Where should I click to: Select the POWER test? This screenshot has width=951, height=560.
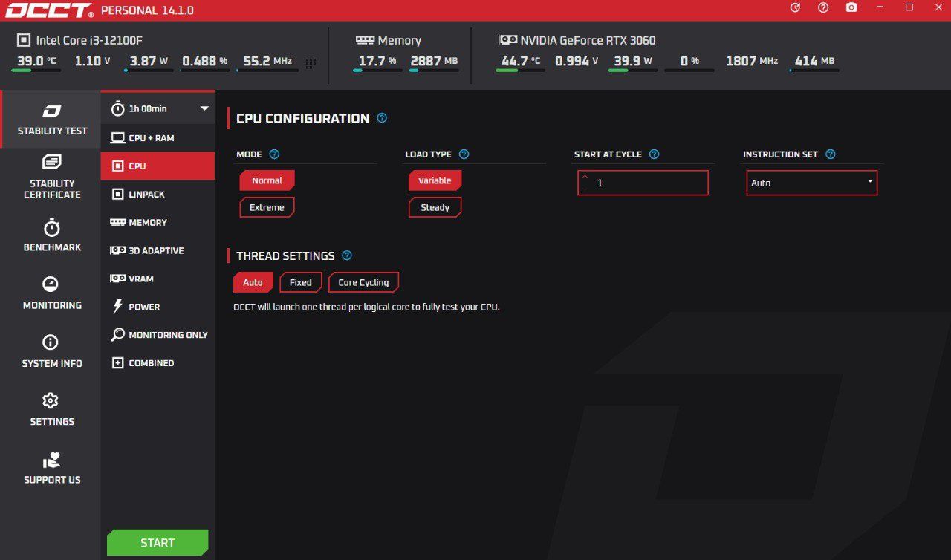[158, 307]
